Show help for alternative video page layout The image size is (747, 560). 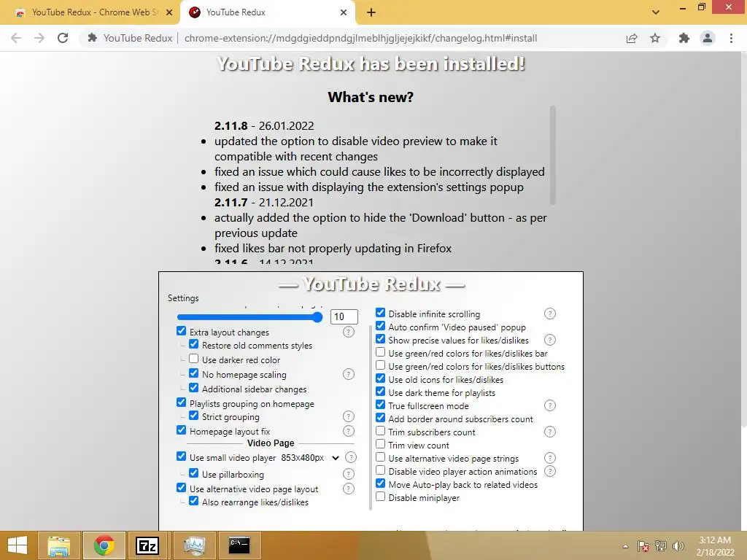pyautogui.click(x=349, y=489)
